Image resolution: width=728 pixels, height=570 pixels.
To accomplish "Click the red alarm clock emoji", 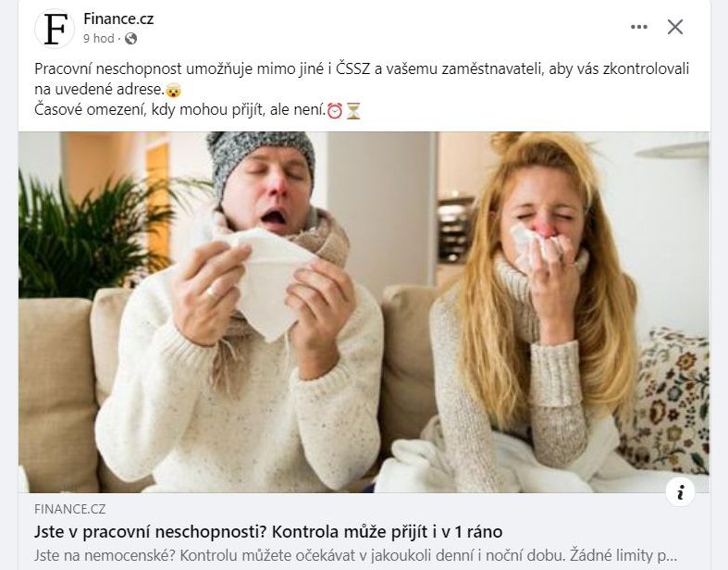I will [x=335, y=110].
